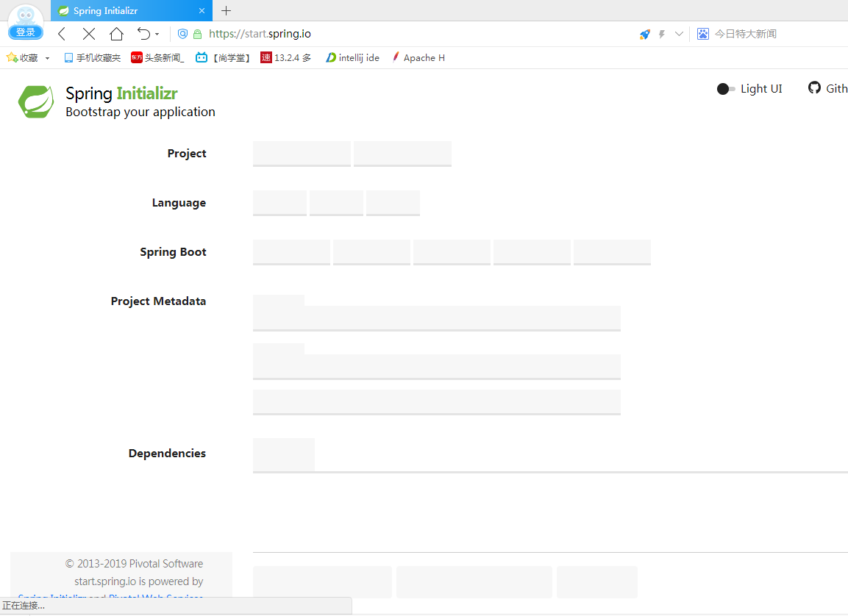Toggle the Light UI switch
Screen dimensions: 848x616
click(x=726, y=89)
